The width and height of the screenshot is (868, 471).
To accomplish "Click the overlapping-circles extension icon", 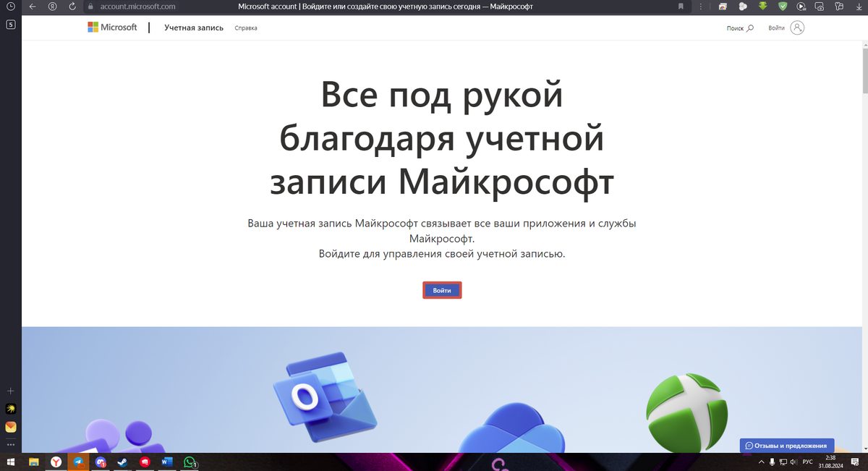I will [742, 7].
